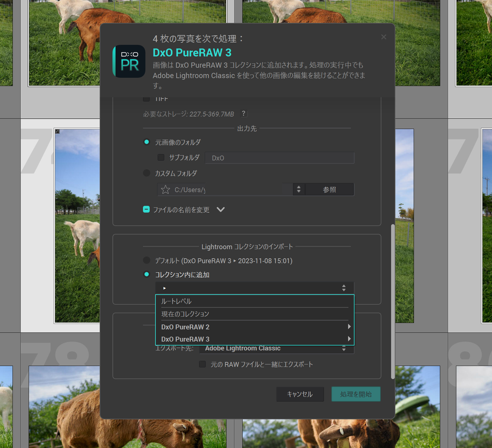Expand the DxO PureRAW 2 submenu arrow
Image resolution: width=492 pixels, height=448 pixels.
point(349,327)
